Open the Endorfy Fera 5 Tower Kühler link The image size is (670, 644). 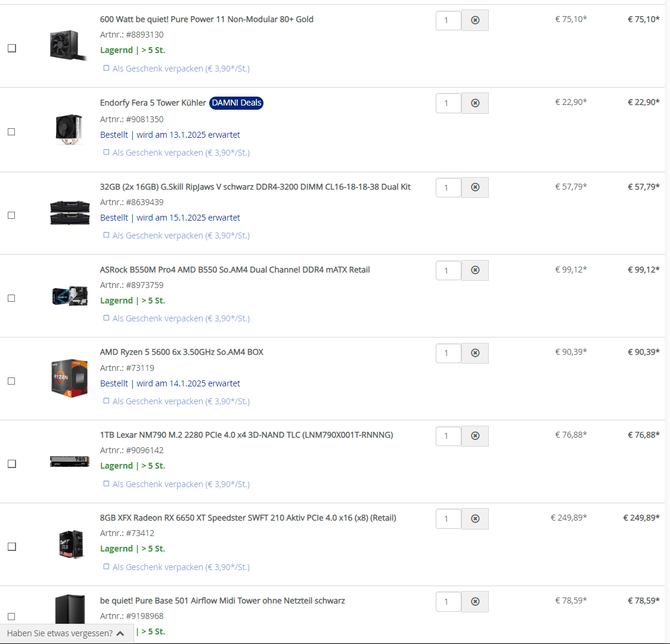pyautogui.click(x=153, y=103)
